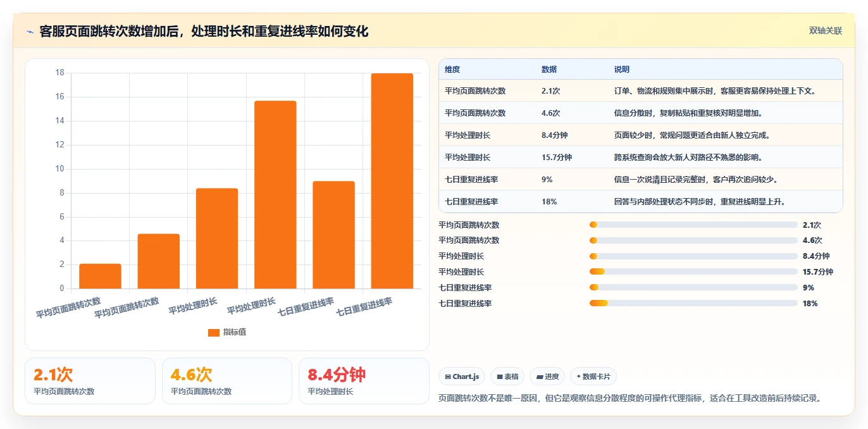Viewport: 868px width, 429px height.
Task: Click description starting 跨系统查询会放大
Action: point(688,158)
